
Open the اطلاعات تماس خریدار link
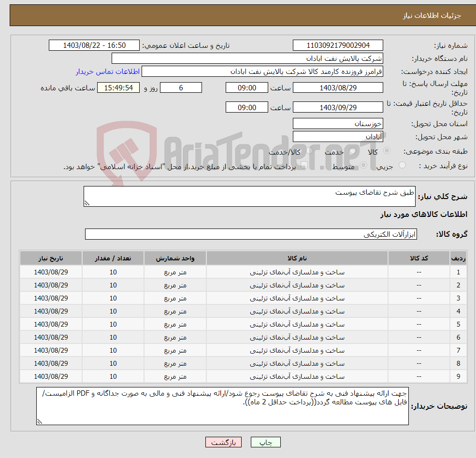pyautogui.click(x=108, y=72)
